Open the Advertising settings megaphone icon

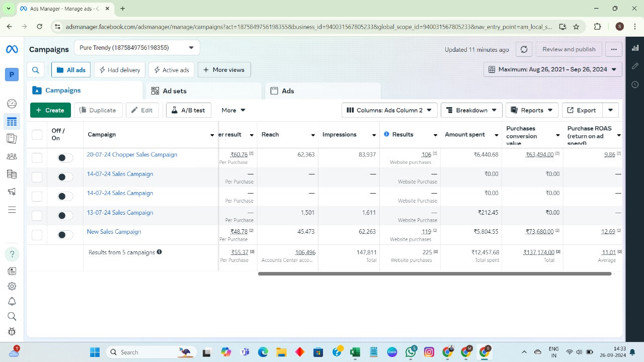pyautogui.click(x=12, y=192)
